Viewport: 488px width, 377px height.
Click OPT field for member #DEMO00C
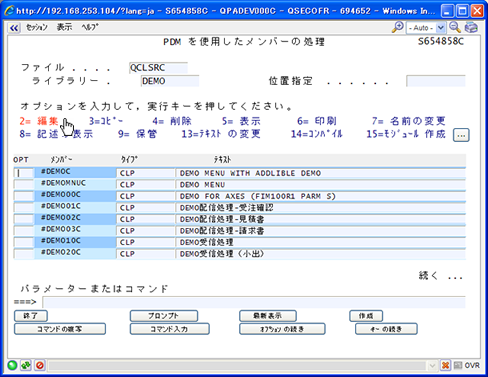pos(23,196)
